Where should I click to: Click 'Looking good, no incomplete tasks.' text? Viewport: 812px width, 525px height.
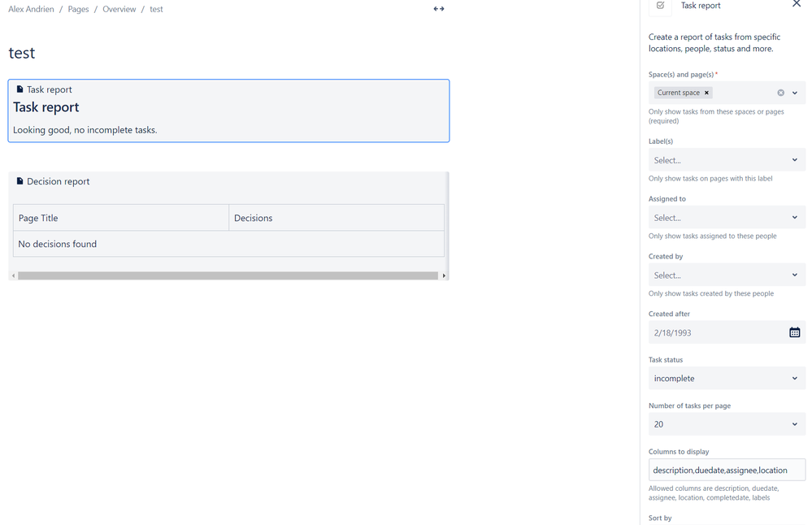(85, 130)
